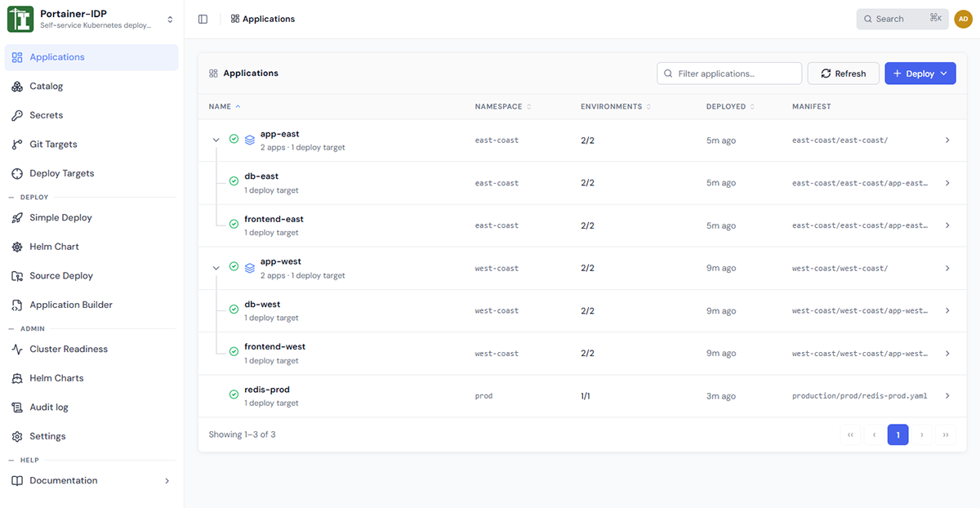This screenshot has height=508, width=980.
Task: Click the green status check for db-east
Action: click(234, 182)
